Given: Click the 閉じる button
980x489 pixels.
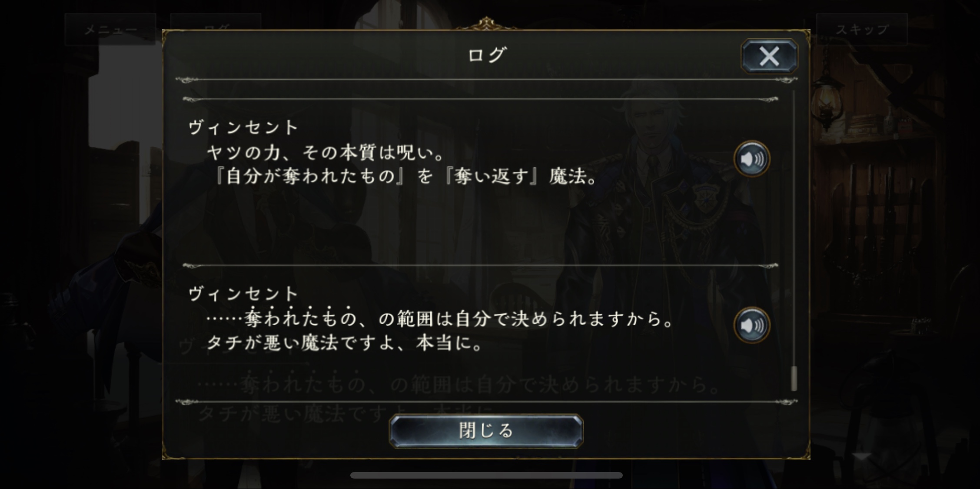Looking at the screenshot, I should pos(486,431).
